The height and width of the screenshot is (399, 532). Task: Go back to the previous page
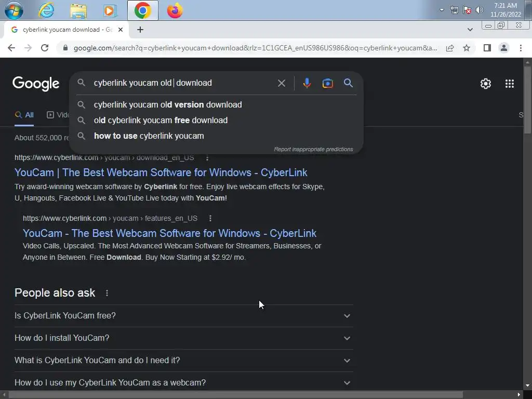point(11,48)
